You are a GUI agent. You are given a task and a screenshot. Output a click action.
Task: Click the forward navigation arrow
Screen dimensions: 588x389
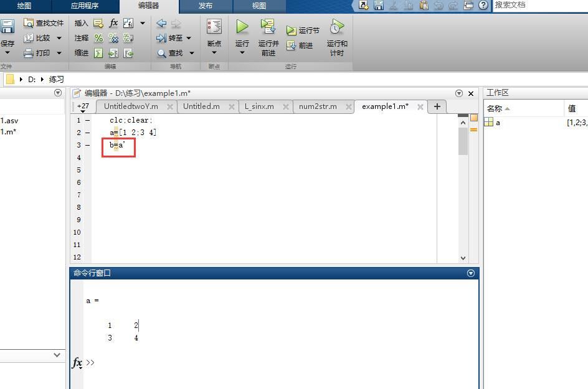pyautogui.click(x=176, y=23)
